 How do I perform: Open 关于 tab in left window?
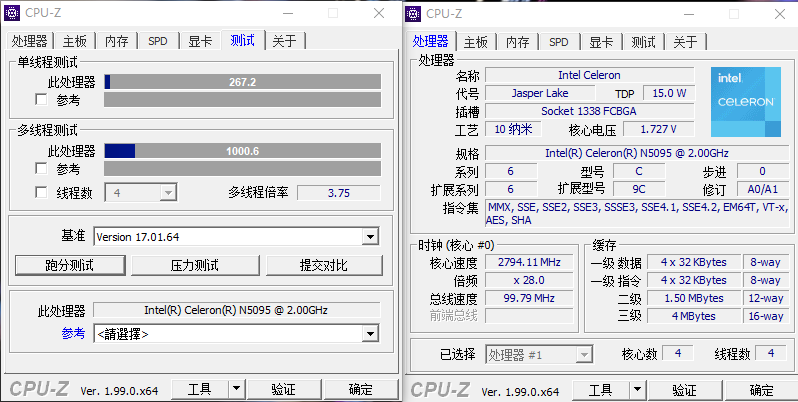click(284, 41)
